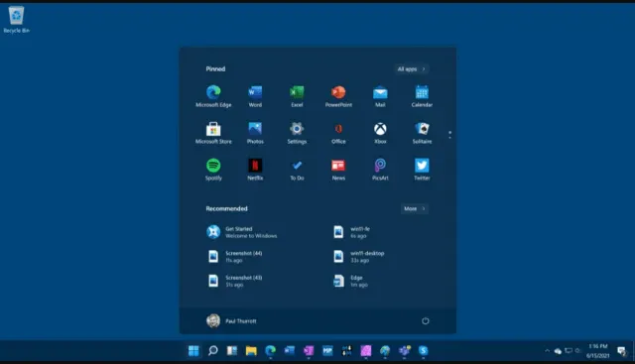
Task: Open the Xbox app
Action: tap(380, 133)
